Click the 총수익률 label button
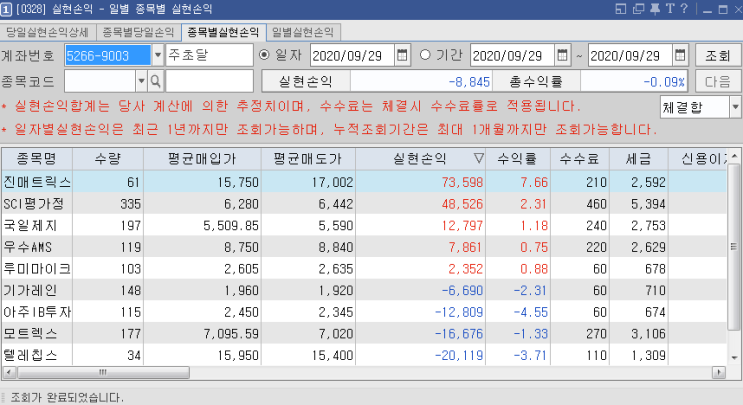743x405 pixels. point(535,81)
